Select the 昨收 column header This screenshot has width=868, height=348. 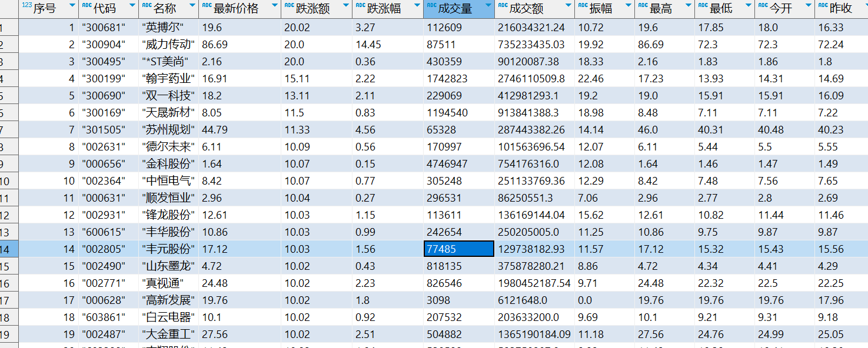tap(842, 9)
